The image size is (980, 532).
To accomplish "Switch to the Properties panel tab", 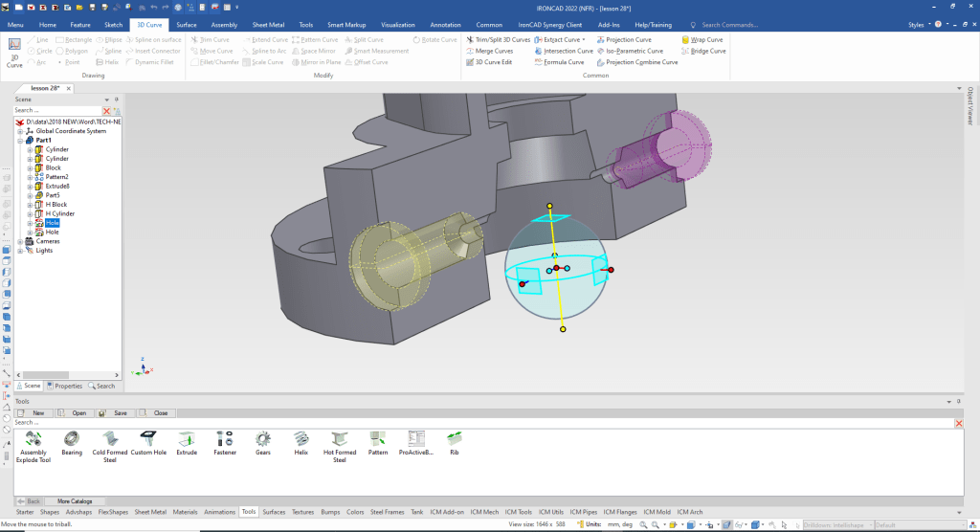I will point(65,386).
